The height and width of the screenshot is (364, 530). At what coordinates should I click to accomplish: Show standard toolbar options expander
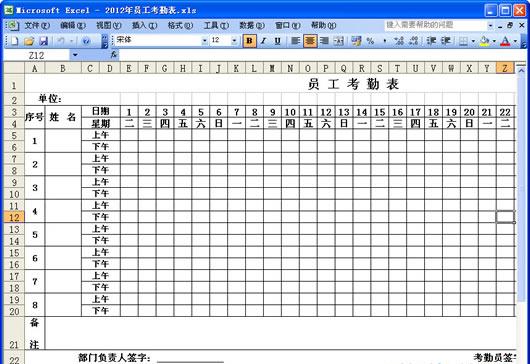coord(105,41)
